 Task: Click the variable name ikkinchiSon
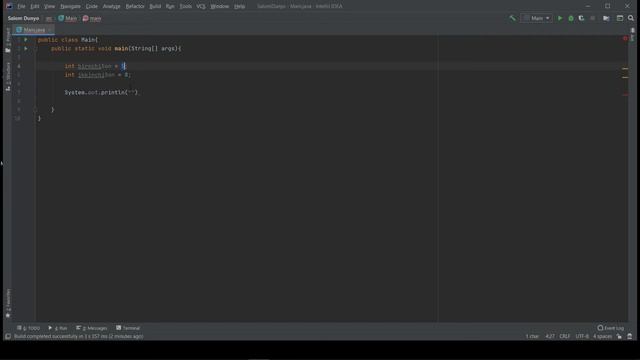click(96, 75)
